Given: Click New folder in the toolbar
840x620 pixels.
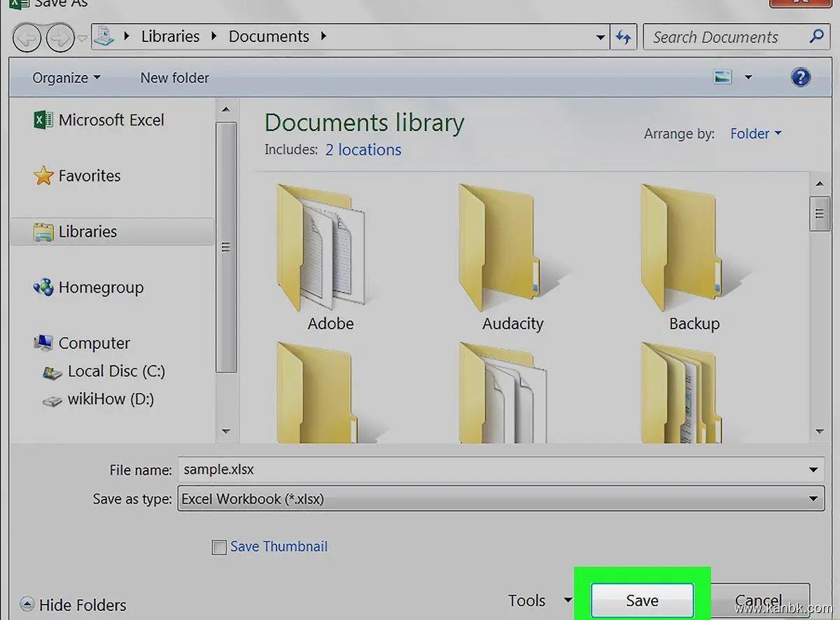Looking at the screenshot, I should point(174,78).
